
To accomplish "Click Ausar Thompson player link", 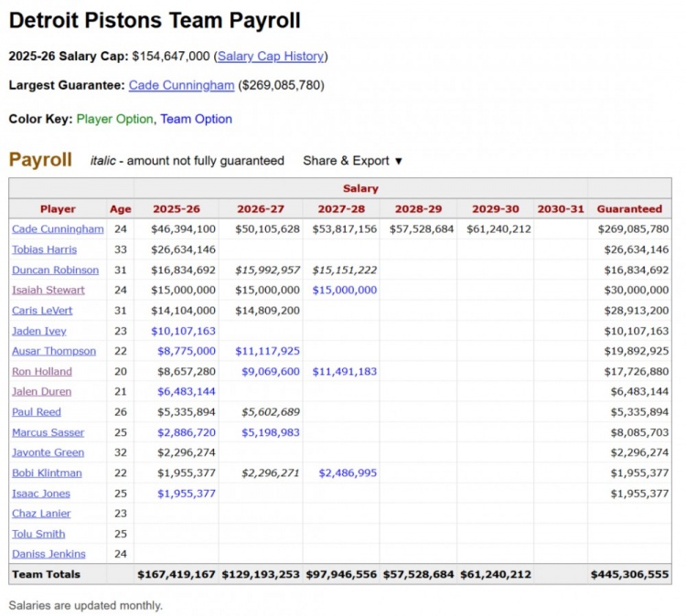I will 54,351.
